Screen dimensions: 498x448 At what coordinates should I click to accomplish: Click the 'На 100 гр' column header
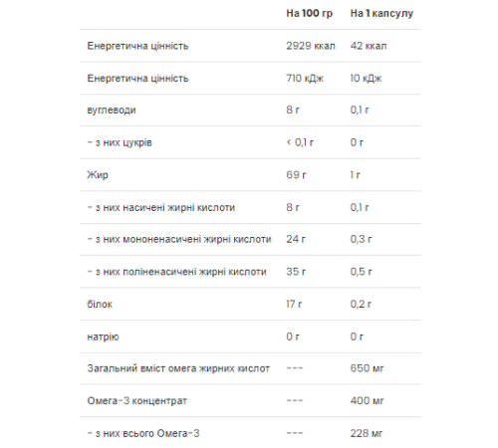pos(309,13)
